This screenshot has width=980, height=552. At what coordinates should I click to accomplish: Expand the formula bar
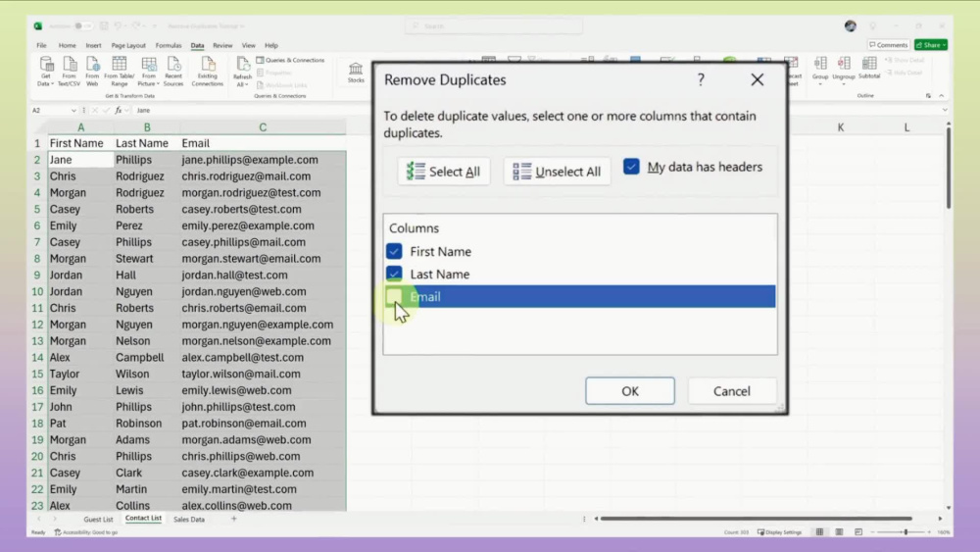pyautogui.click(x=945, y=110)
